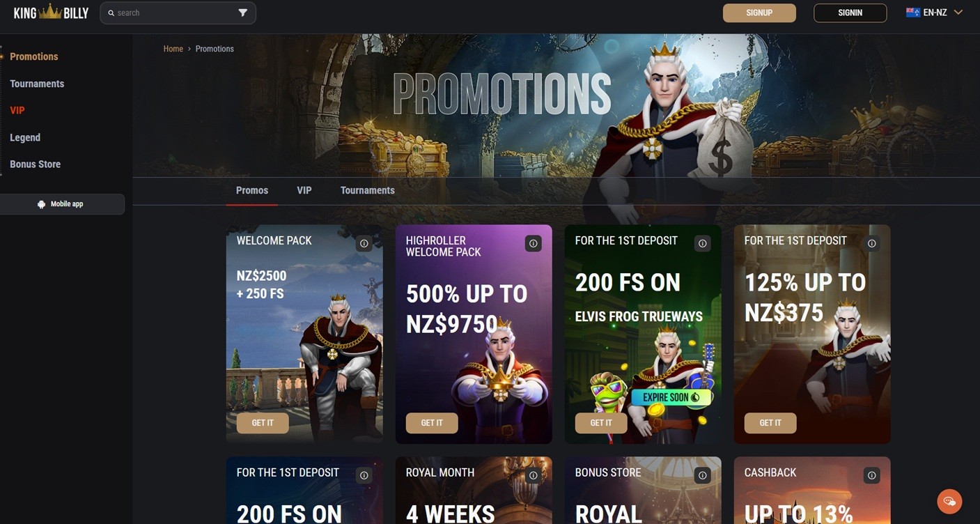Click the SIGNUP button
The image size is (980, 524).
pyautogui.click(x=759, y=13)
